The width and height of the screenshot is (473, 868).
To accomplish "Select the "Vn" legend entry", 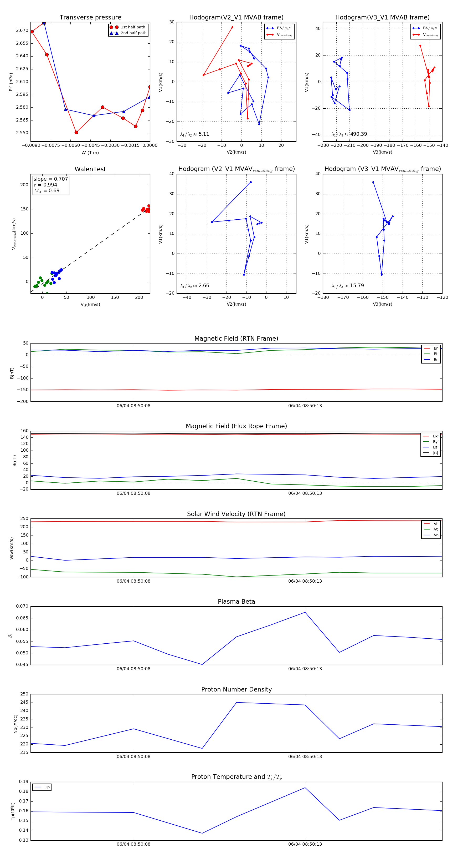I will point(431,535).
